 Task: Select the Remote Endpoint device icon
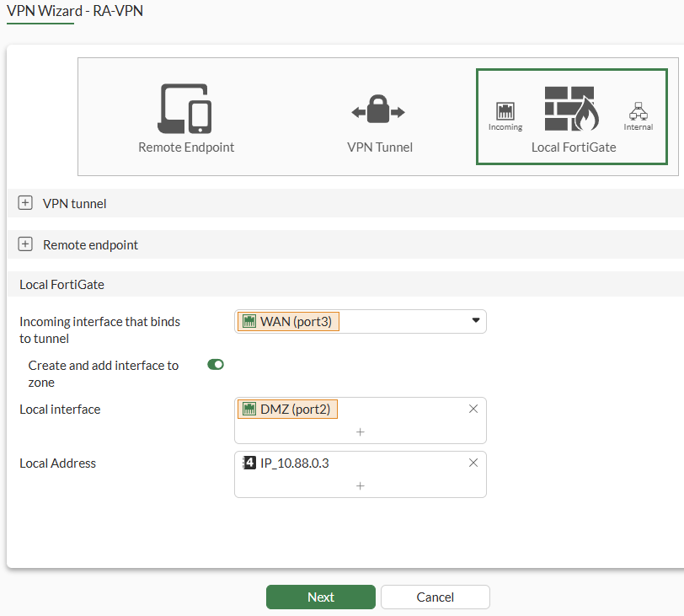point(185,108)
